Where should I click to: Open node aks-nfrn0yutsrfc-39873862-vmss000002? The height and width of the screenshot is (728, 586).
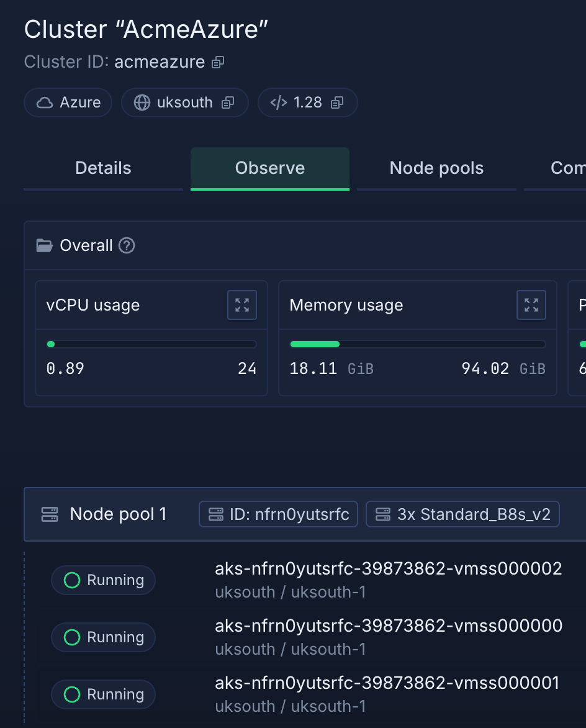[x=388, y=569]
